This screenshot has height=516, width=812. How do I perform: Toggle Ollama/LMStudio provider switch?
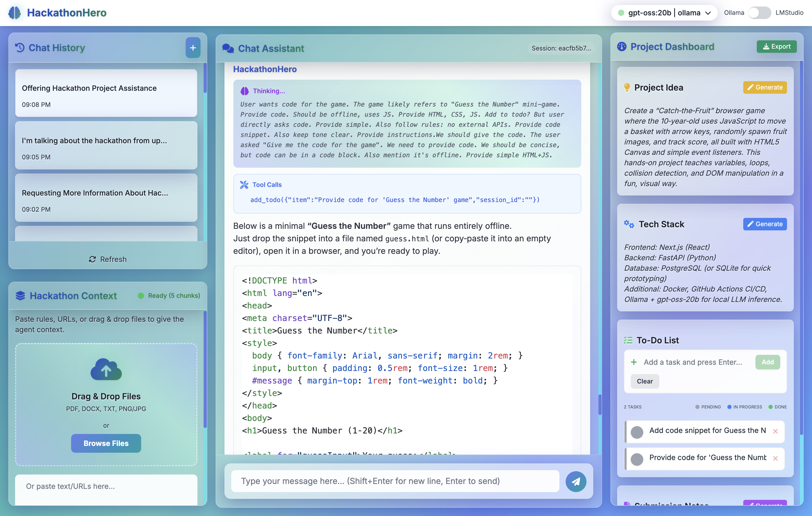click(759, 13)
